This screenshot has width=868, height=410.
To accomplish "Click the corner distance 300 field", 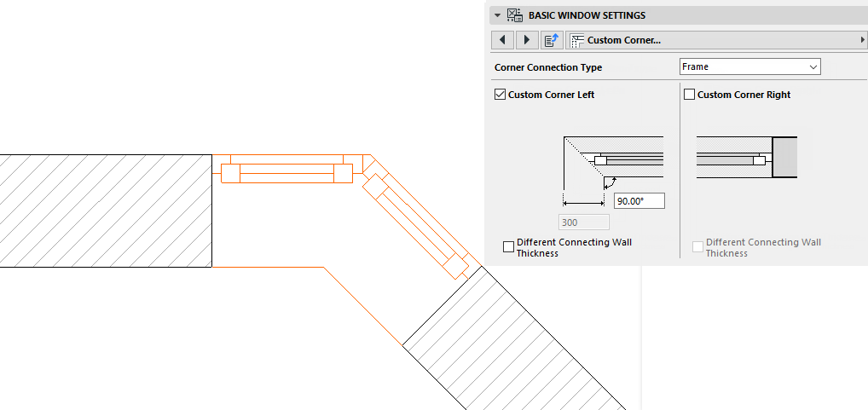I will pyautogui.click(x=585, y=222).
